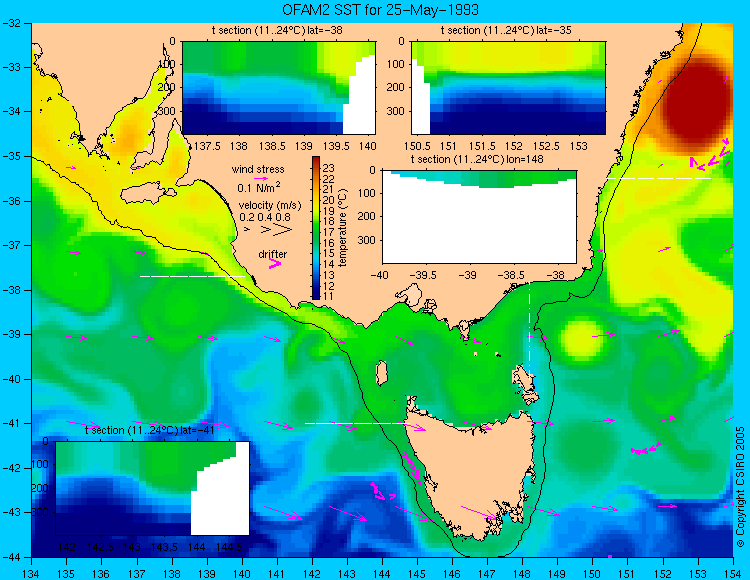This screenshot has width=750, height=580.
Task: Click King Island northwest of Tasmania
Action: (382, 373)
